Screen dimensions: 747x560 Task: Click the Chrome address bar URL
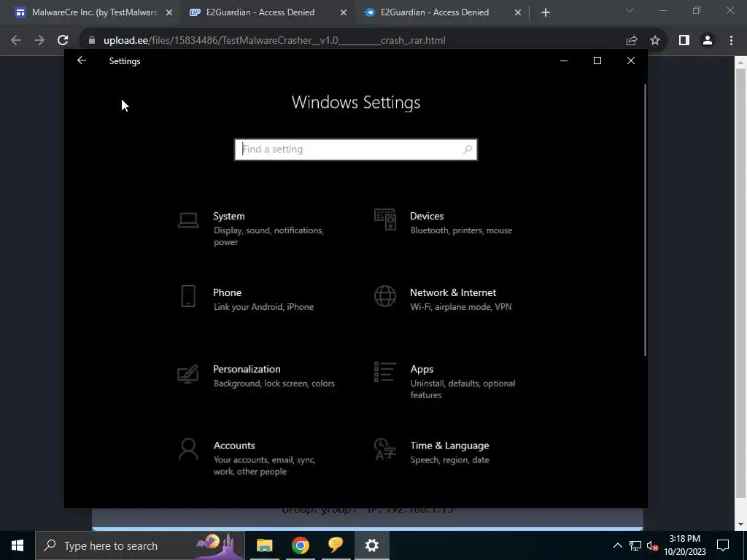[274, 40]
